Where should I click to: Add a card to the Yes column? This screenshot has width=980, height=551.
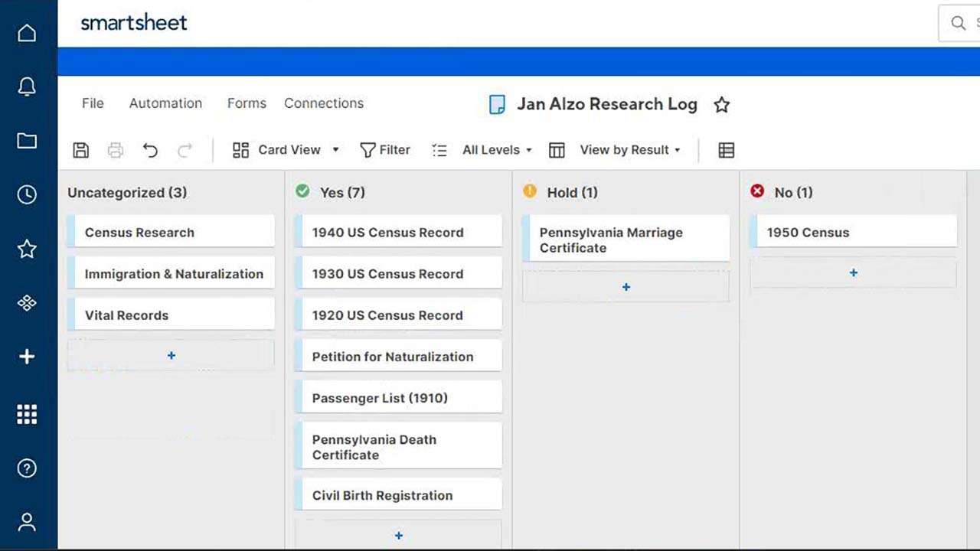(x=398, y=535)
